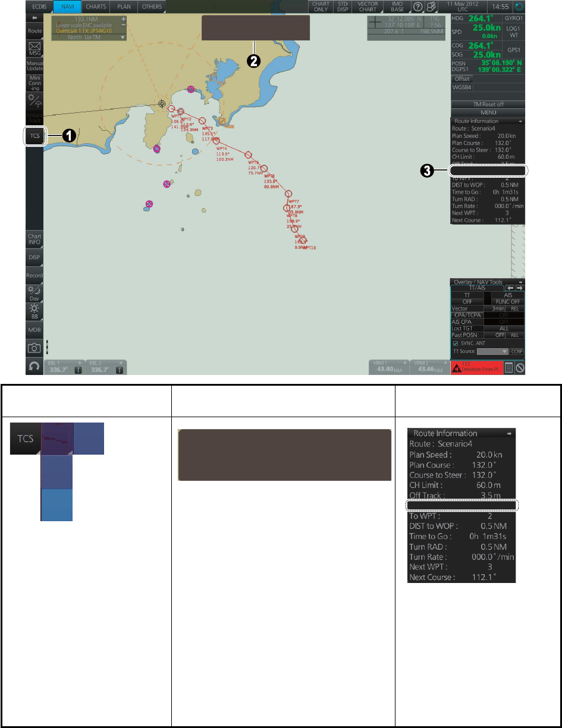562x728 pixels.
Task: Click the VECTOR CHART button
Action: [x=368, y=7]
